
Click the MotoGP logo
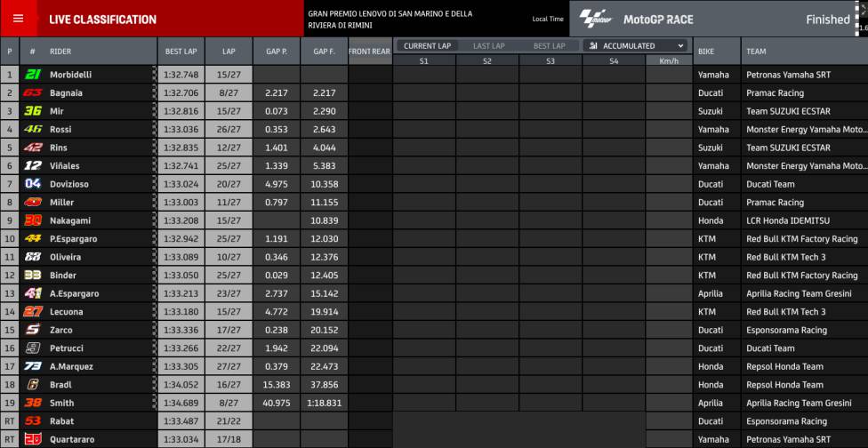596,19
